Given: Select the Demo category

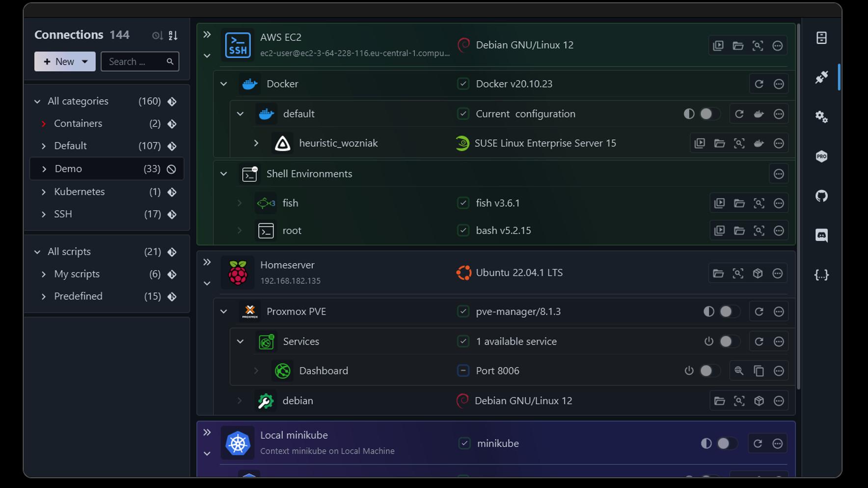Looking at the screenshot, I should point(107,169).
